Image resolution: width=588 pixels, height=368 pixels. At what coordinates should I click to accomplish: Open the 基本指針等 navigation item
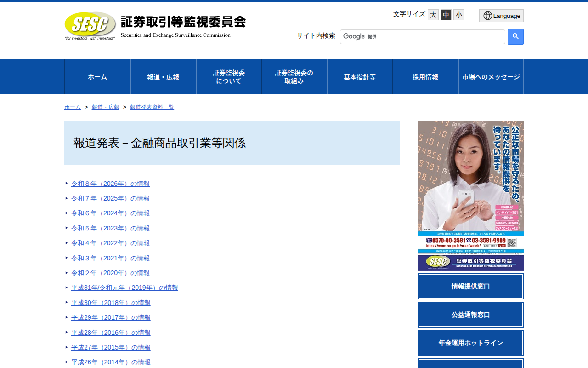tap(360, 76)
